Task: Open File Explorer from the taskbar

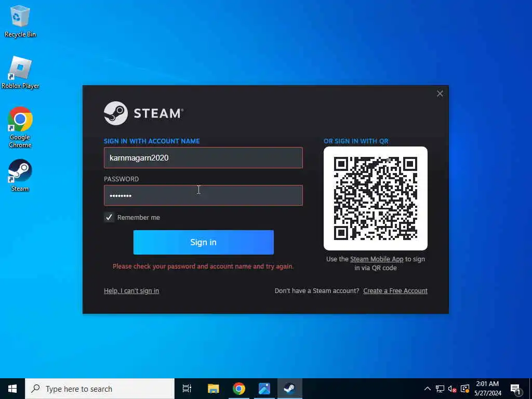Action: tap(213, 389)
